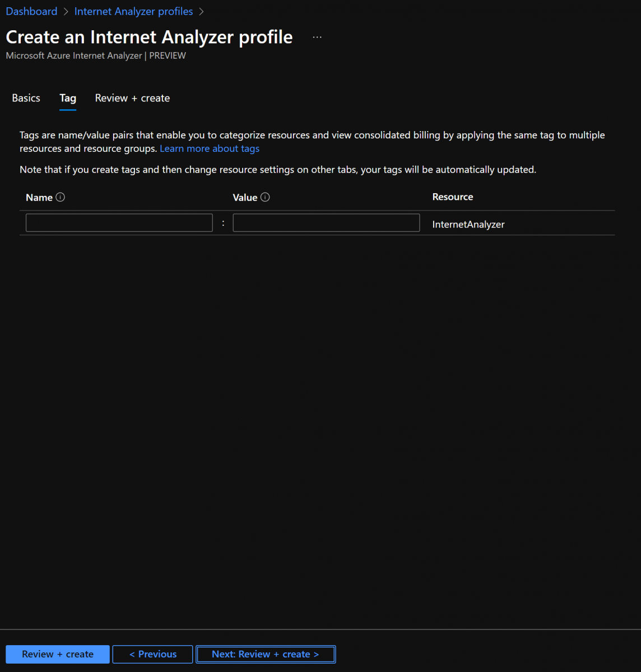Open the ellipsis more options menu
Image resolution: width=641 pixels, height=672 pixels.
[317, 38]
